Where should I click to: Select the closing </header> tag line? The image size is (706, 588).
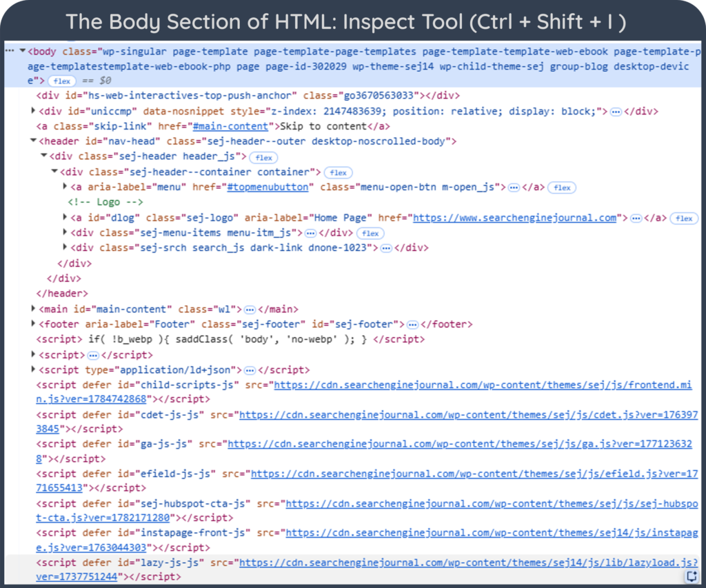click(x=62, y=294)
